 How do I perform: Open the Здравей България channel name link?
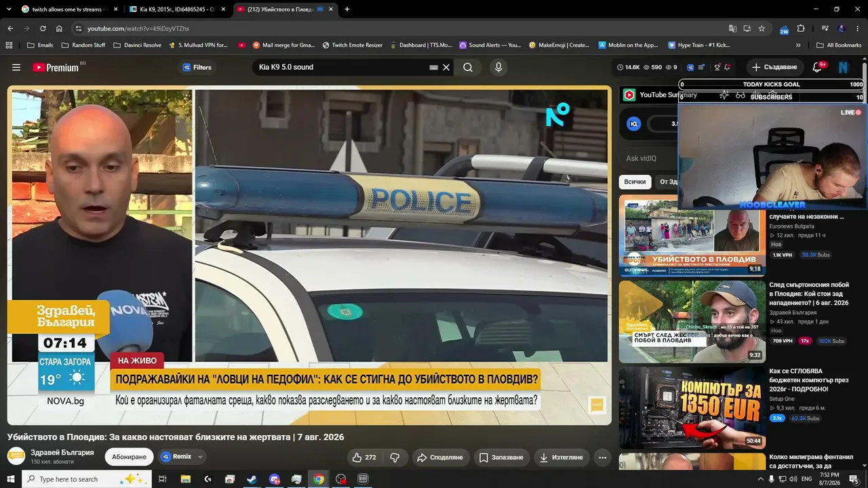62,452
